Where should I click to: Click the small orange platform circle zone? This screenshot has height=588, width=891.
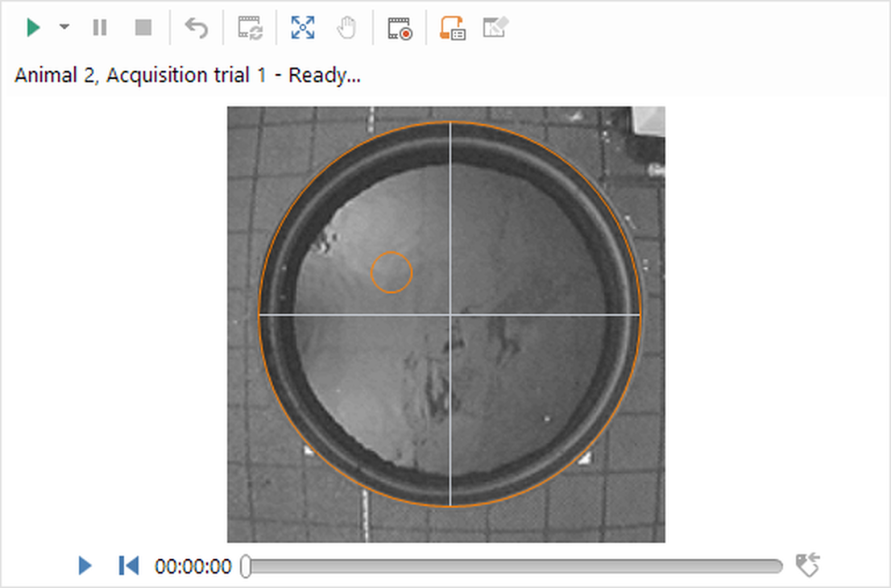[392, 272]
